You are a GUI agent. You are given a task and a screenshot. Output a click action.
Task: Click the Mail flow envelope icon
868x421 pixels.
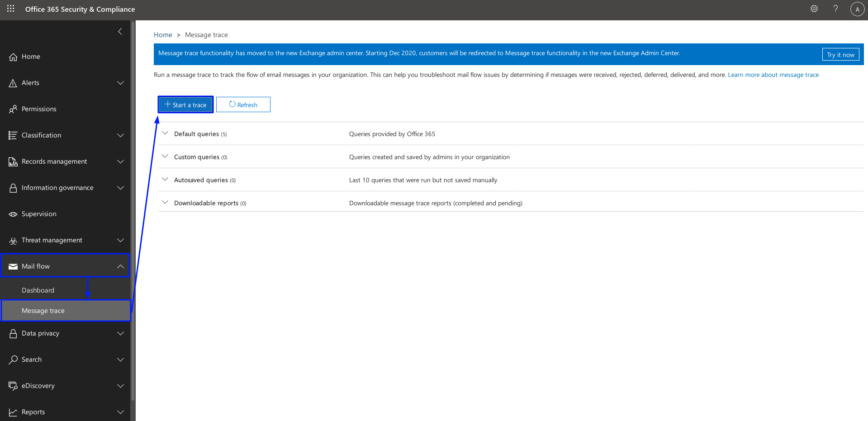click(x=13, y=266)
